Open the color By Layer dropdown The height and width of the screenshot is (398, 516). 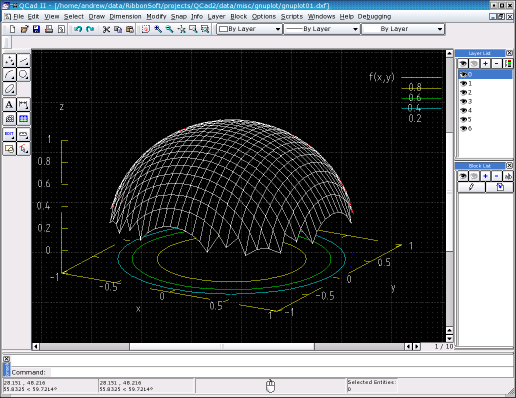click(249, 29)
